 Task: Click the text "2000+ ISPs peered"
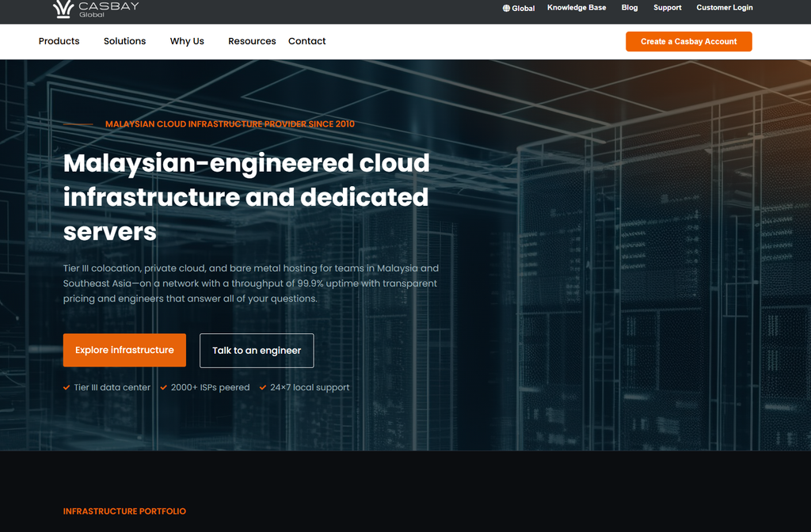point(211,387)
